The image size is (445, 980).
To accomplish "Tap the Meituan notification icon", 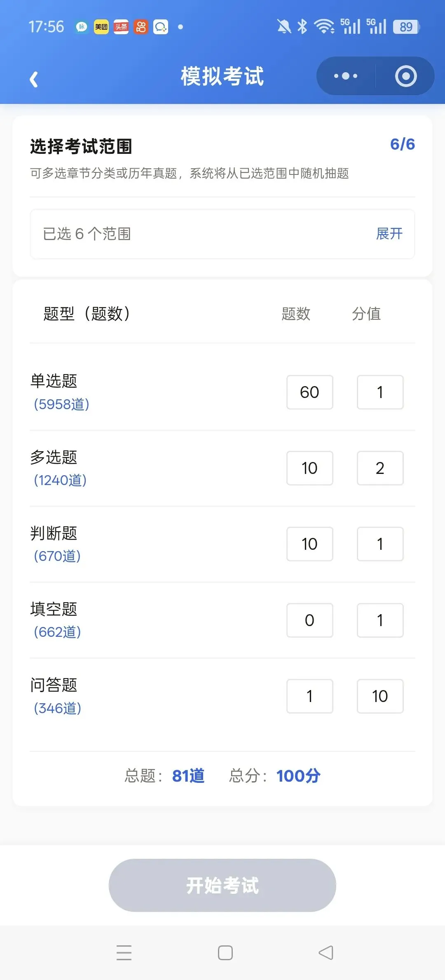I will point(101,27).
